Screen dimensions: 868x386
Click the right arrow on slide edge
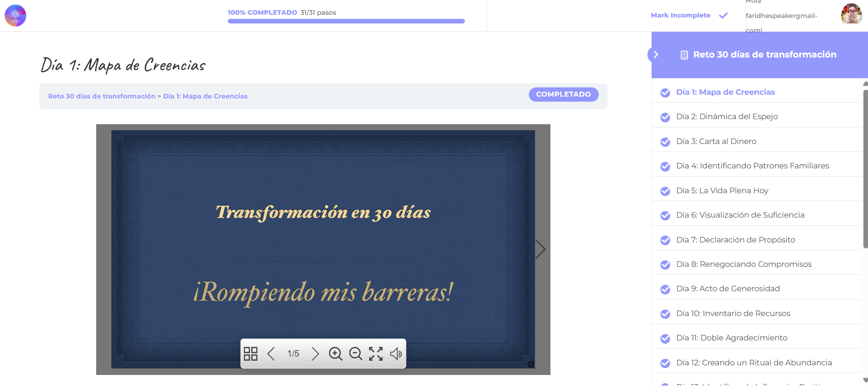[x=540, y=249]
